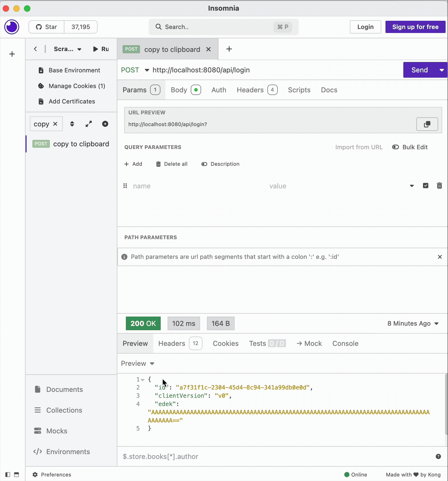Dismiss the path parameters info banner

click(440, 257)
